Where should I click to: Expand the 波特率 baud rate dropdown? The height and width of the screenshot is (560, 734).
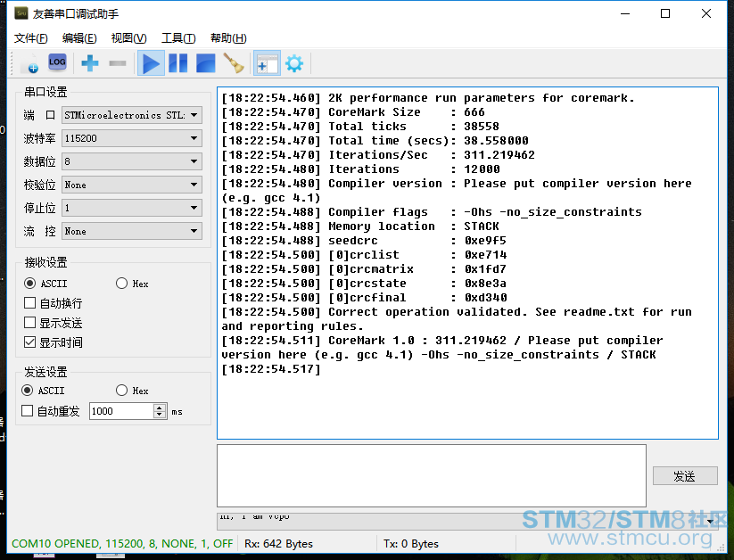pos(194,138)
